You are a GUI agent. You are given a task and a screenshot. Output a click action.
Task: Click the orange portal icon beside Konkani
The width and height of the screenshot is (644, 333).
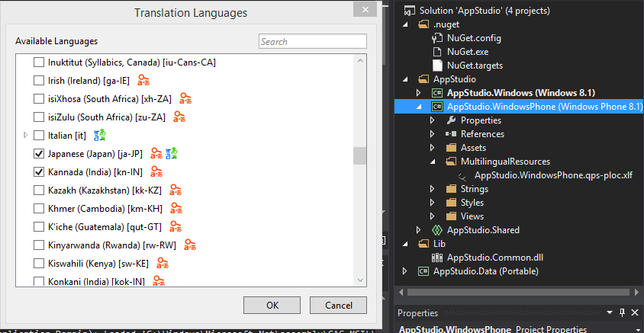click(159, 281)
